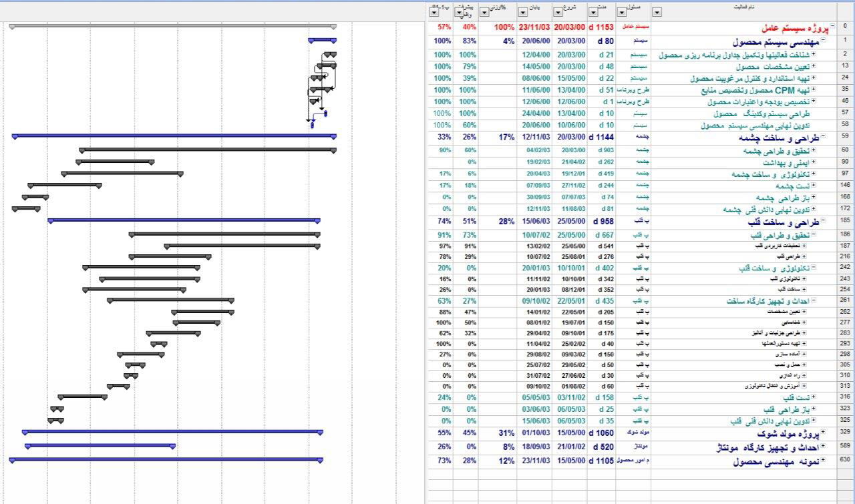Open the مدت (duration) column filter dropdown

(x=594, y=12)
